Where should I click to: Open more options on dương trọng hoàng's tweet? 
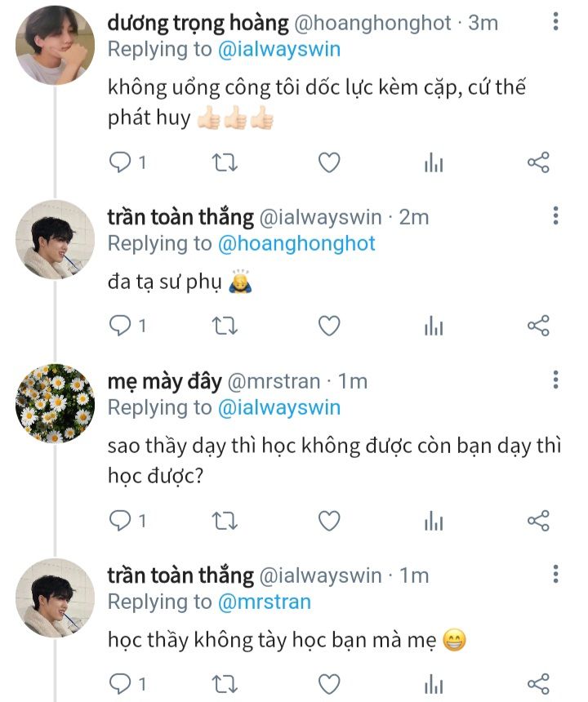tap(555, 22)
